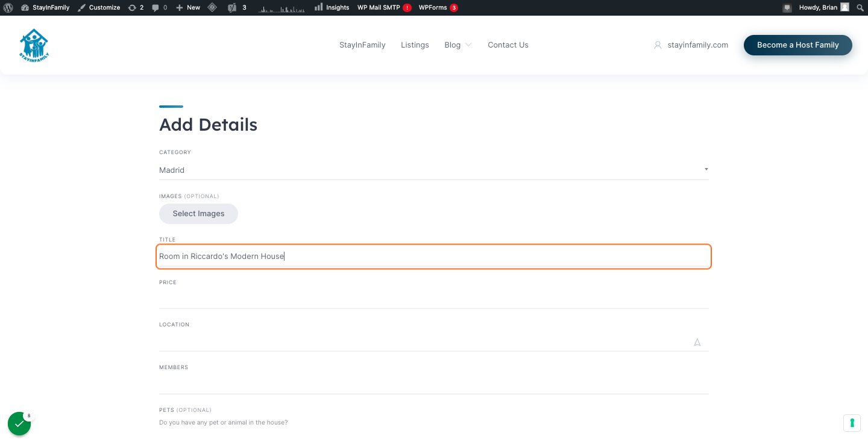Viewport: 868px width, 439px height.
Task: Open Insights in admin bar
Action: click(x=332, y=7)
